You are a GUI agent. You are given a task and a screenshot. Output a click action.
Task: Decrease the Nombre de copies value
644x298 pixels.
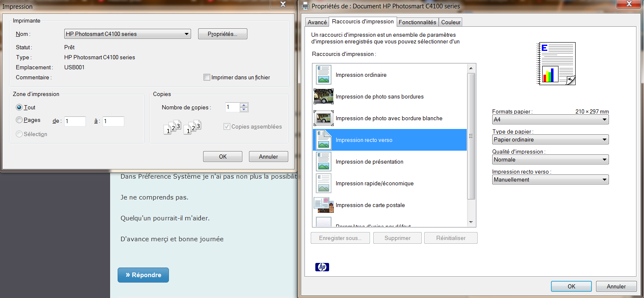coord(244,110)
